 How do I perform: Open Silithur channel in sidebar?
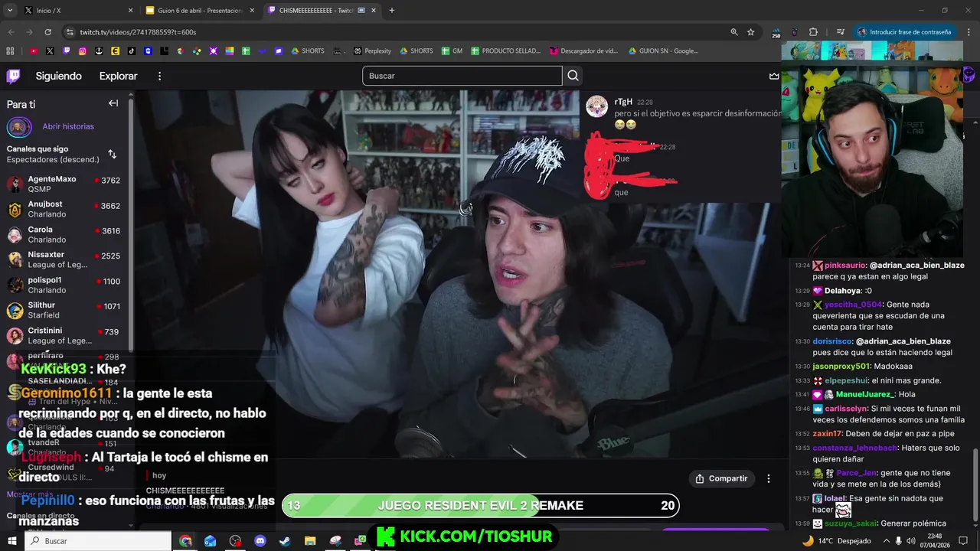(x=64, y=310)
